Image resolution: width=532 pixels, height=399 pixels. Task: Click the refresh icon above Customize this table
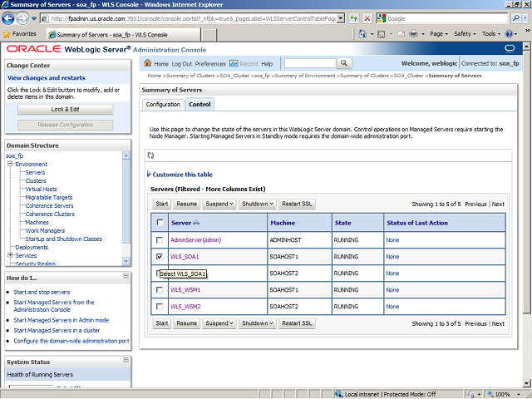(150, 155)
